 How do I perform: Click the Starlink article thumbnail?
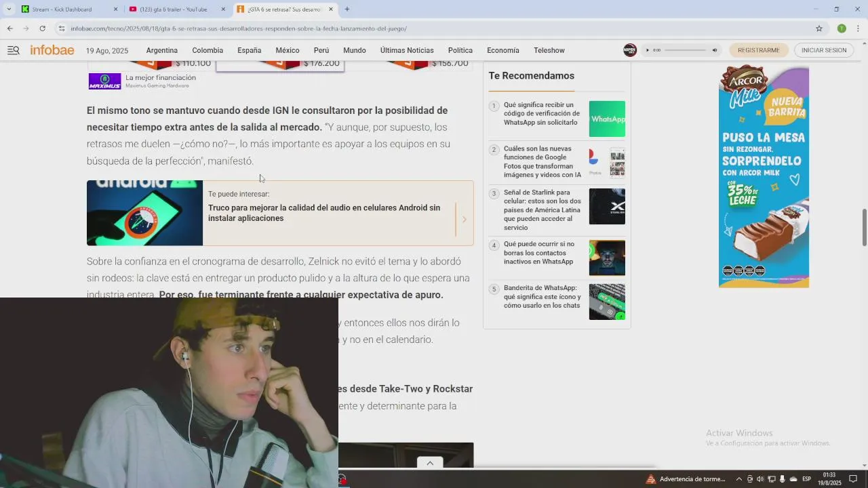[x=607, y=206]
